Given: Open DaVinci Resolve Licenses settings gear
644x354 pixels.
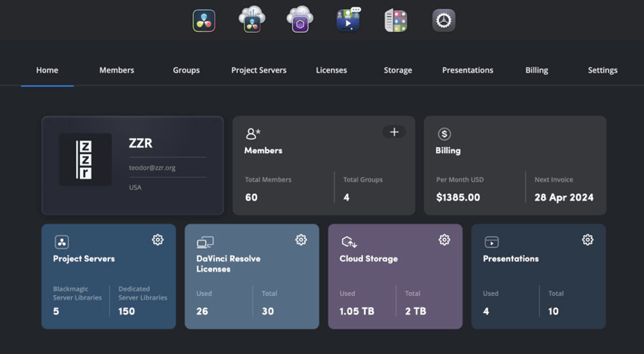Looking at the screenshot, I should coord(301,240).
